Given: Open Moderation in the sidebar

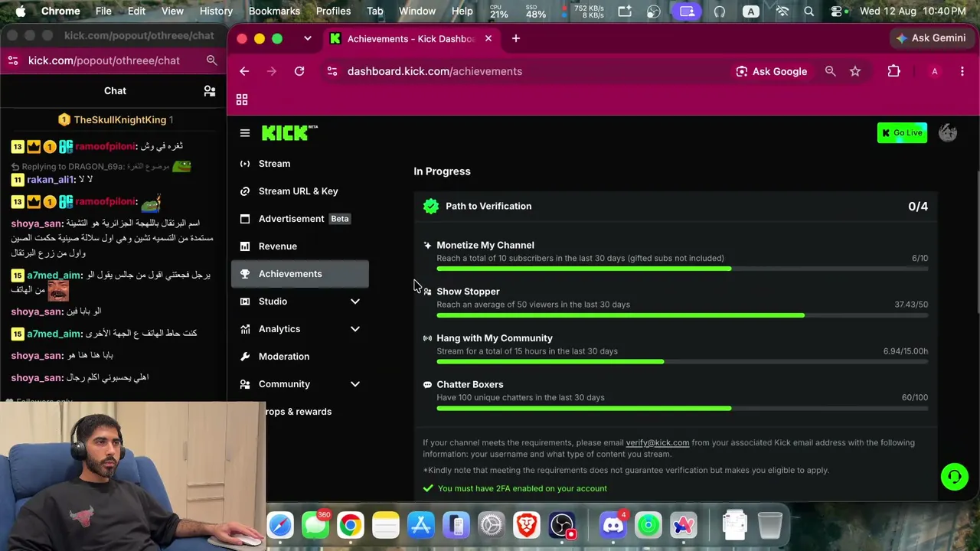Looking at the screenshot, I should click(x=300, y=357).
